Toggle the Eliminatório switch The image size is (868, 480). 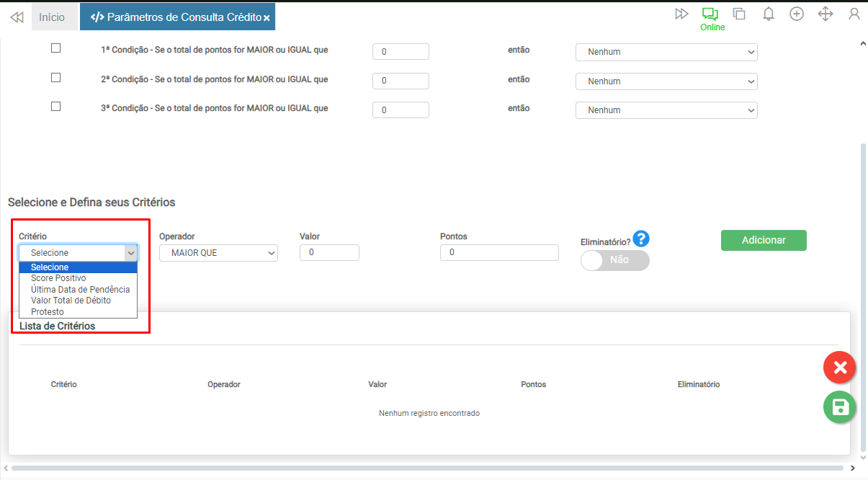[x=614, y=260]
